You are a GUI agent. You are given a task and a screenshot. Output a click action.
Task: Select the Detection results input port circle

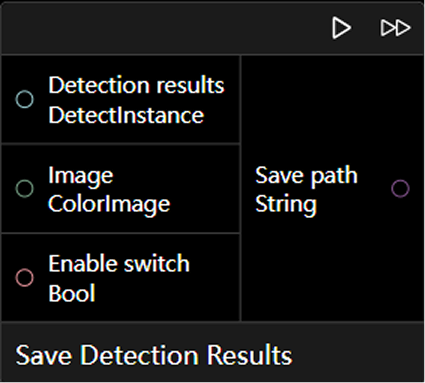coord(25,99)
